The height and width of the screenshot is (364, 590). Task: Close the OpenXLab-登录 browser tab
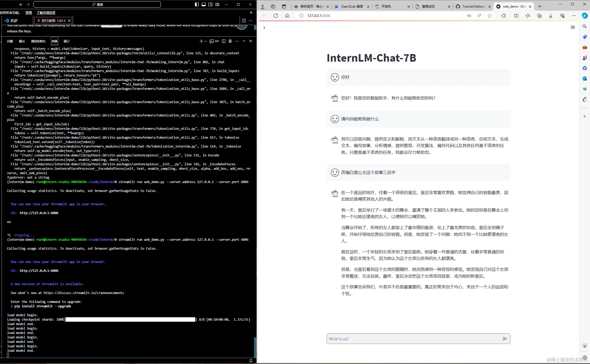[x=368, y=7]
